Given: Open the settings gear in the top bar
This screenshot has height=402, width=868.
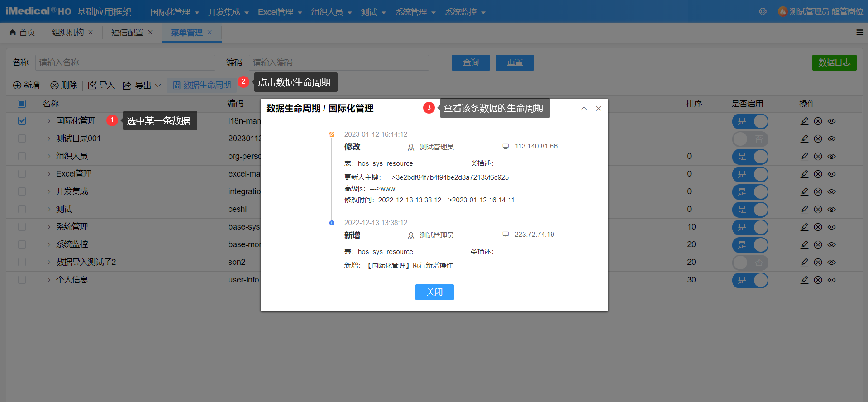Looking at the screenshot, I should 763,12.
